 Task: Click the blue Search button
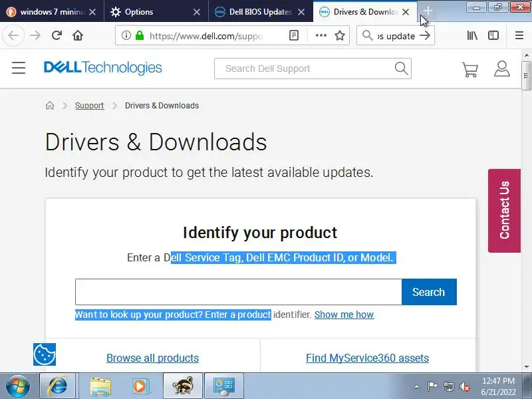[429, 292]
